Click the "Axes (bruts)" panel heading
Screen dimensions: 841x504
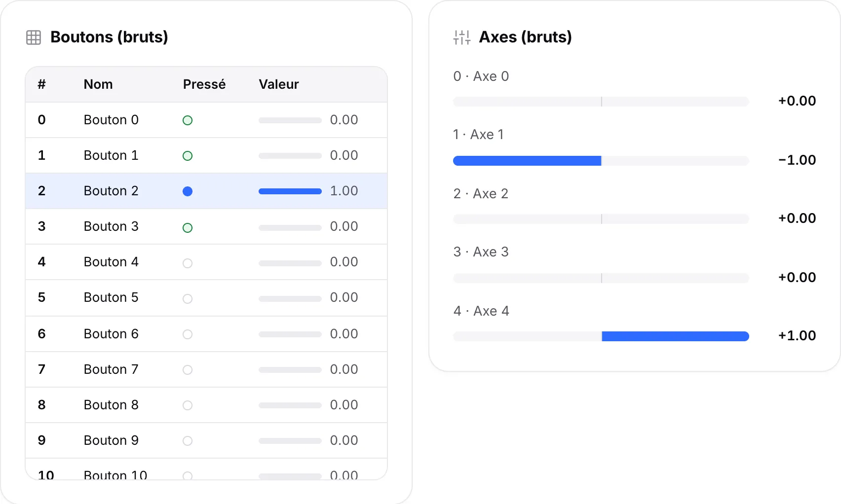(x=525, y=37)
